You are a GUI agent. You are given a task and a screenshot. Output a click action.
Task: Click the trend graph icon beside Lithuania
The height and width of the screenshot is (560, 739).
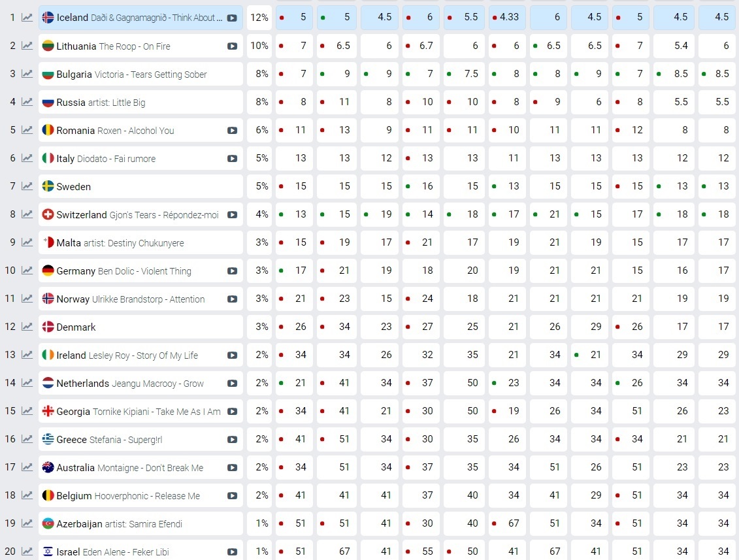27,46
